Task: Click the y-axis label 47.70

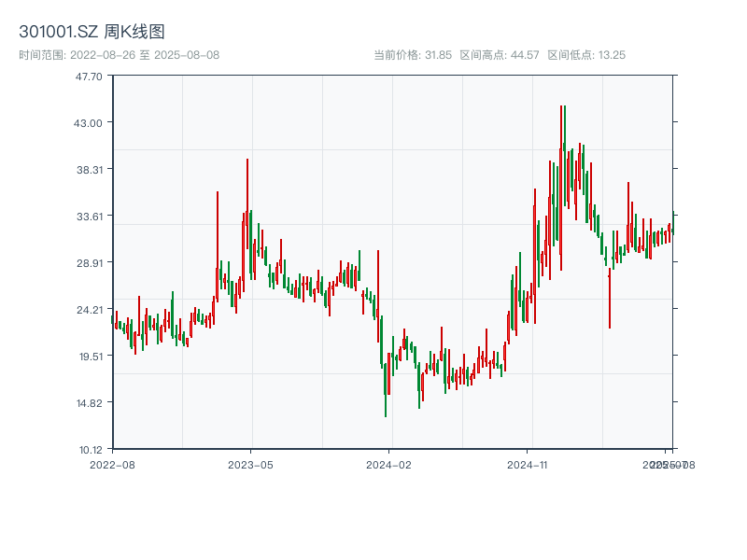Action: pos(89,77)
